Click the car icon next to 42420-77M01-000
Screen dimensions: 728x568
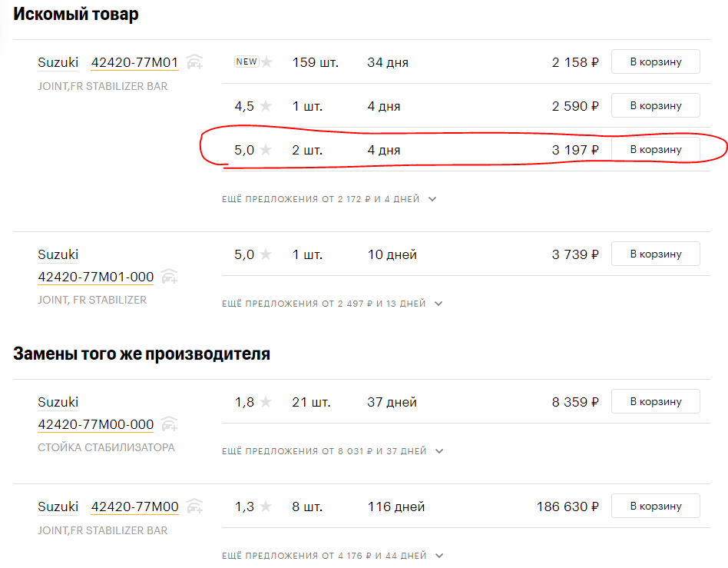click(x=169, y=277)
